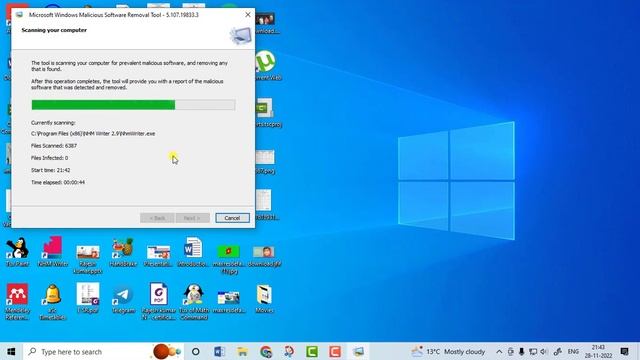Click the Start time: 21:42 text
This screenshot has width=640, height=360.
[51, 170]
